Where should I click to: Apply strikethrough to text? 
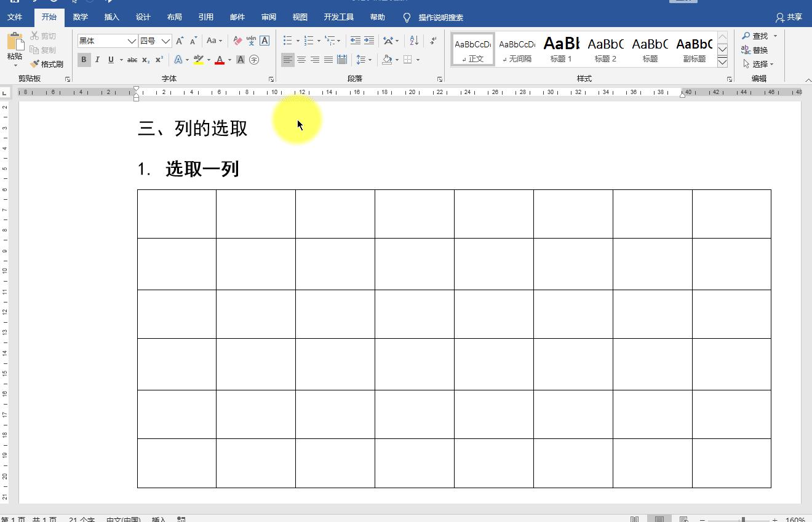pyautogui.click(x=132, y=60)
